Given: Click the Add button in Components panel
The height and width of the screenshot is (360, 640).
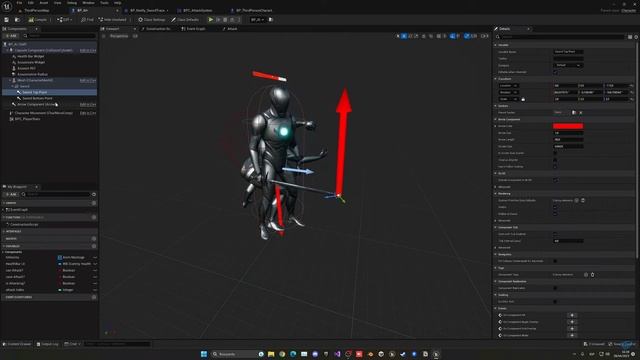Looking at the screenshot, I should click(x=11, y=36).
